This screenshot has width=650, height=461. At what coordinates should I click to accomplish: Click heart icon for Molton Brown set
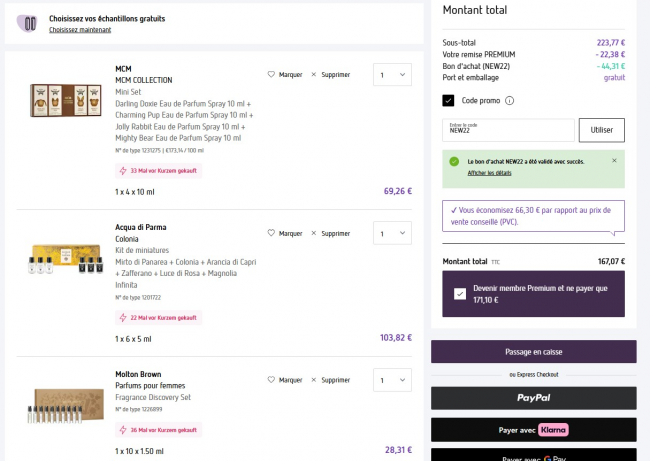click(271, 380)
